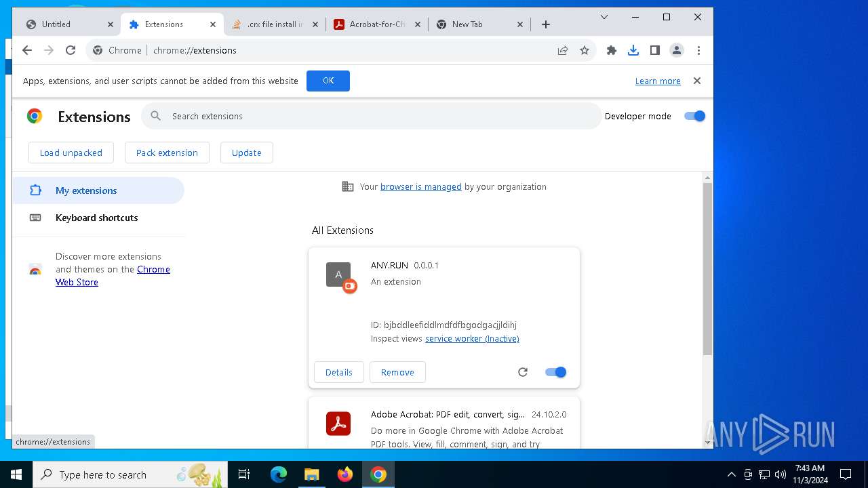
Task: Open Keyboard shortcuts in the sidebar
Action: point(98,218)
